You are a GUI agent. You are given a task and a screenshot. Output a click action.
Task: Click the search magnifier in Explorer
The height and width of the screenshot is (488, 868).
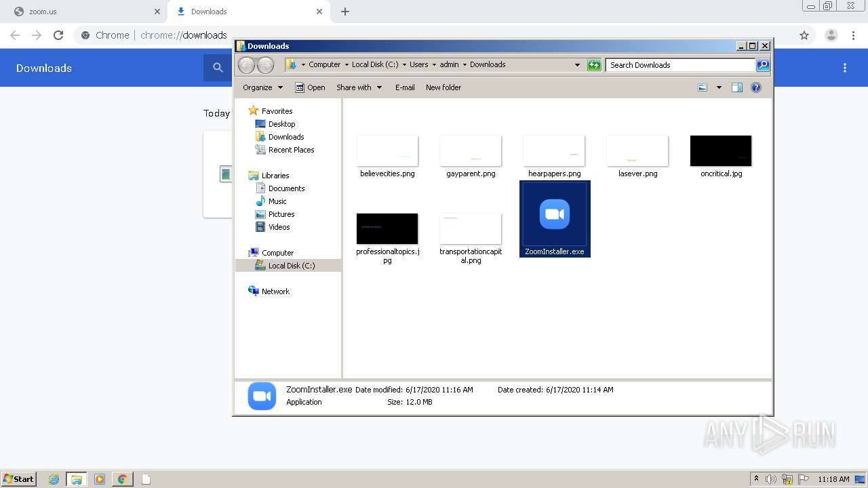[x=763, y=65]
